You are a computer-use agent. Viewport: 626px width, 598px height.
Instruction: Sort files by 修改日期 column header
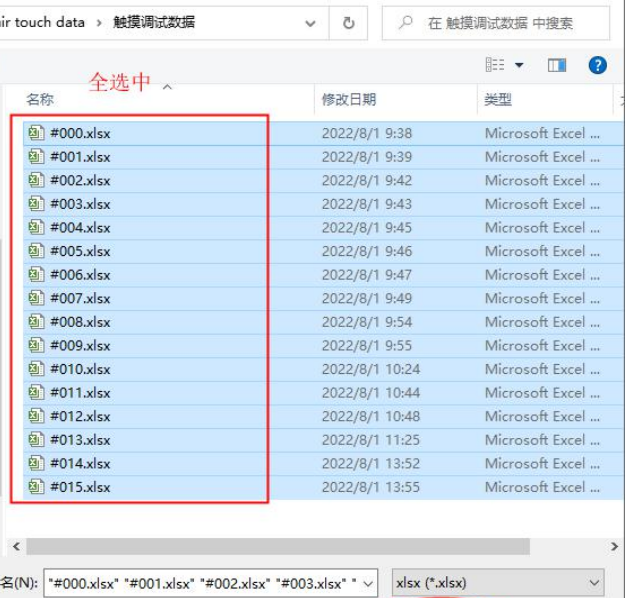pos(349,99)
